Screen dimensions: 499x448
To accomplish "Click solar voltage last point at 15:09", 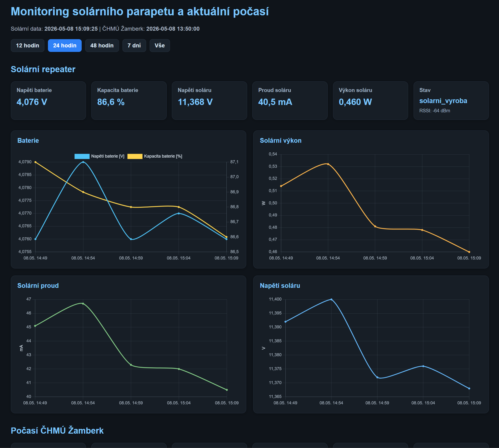I will click(469, 388).
